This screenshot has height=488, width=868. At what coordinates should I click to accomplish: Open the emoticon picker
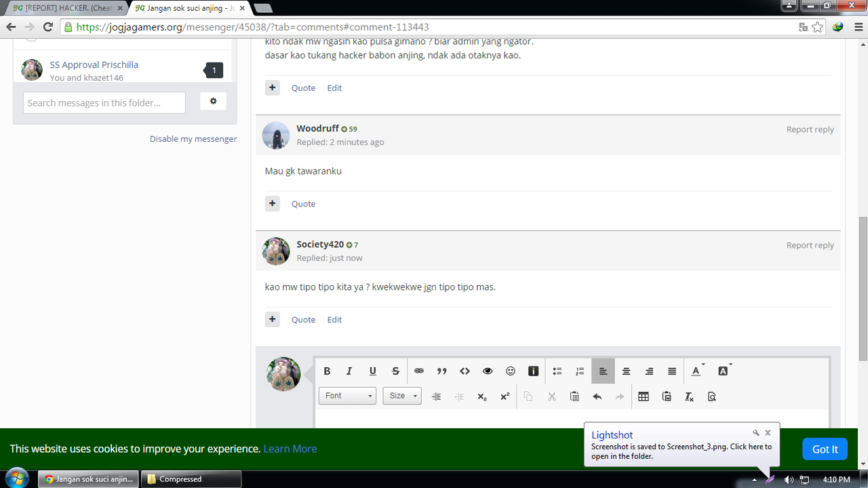point(511,371)
